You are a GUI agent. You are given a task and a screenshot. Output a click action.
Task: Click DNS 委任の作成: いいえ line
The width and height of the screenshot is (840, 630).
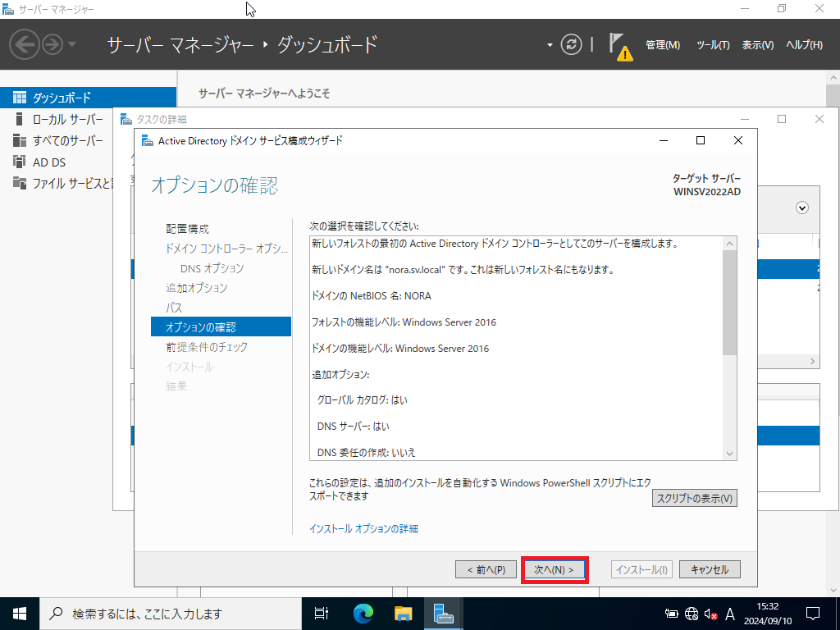pos(367,453)
